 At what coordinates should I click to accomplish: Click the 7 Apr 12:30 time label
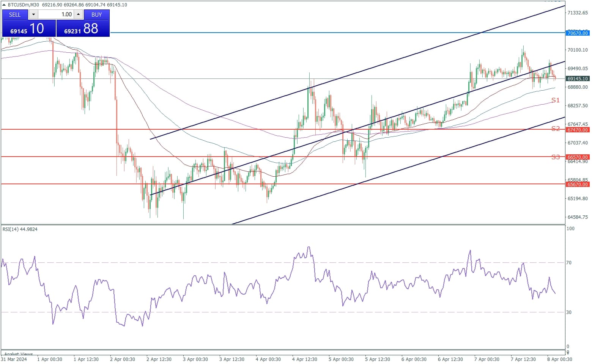click(523, 359)
